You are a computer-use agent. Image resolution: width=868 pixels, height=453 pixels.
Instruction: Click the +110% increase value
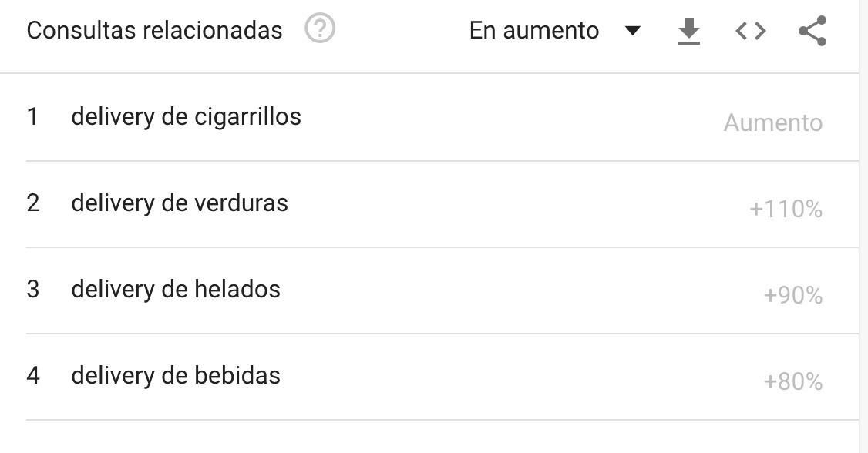pyautogui.click(x=786, y=210)
